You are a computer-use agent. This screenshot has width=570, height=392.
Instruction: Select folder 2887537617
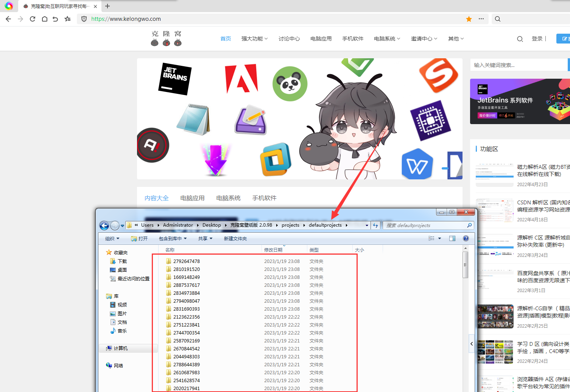click(183, 285)
